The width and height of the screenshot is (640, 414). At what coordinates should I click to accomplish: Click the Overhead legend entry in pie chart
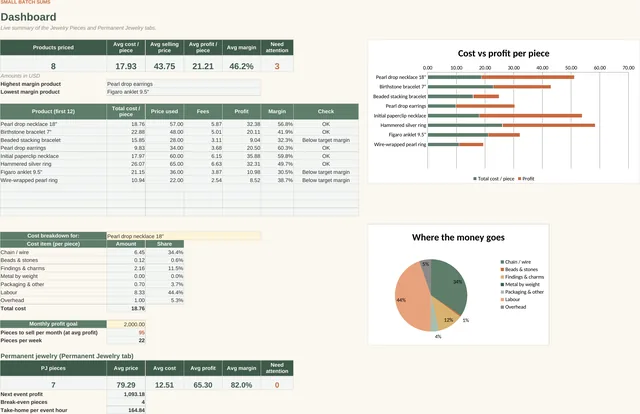513,307
